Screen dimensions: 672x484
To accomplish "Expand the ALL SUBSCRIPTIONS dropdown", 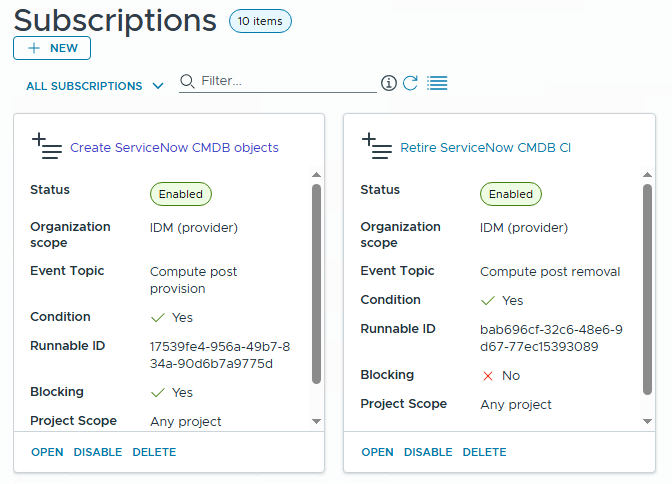I will pos(95,86).
